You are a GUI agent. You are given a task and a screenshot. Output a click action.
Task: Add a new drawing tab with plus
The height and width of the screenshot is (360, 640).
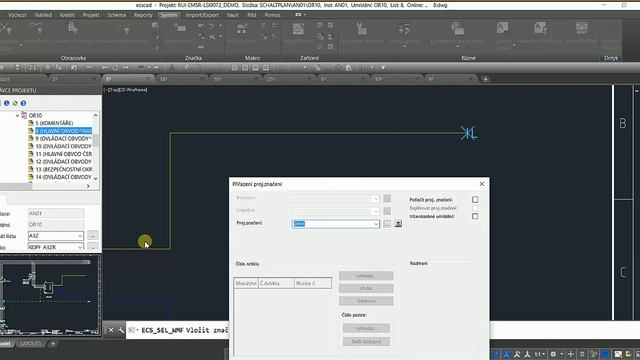coord(485,79)
